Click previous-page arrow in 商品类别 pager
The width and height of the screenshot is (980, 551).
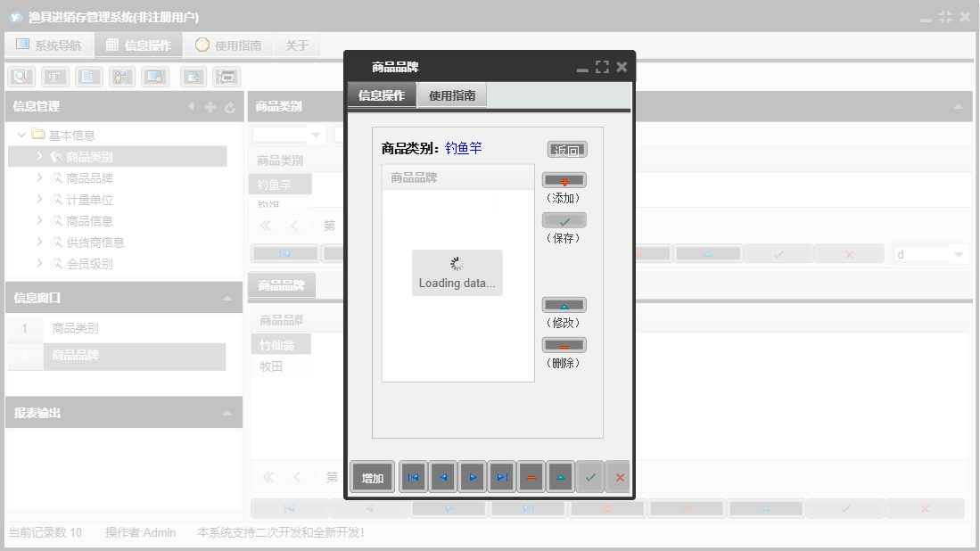(x=294, y=226)
